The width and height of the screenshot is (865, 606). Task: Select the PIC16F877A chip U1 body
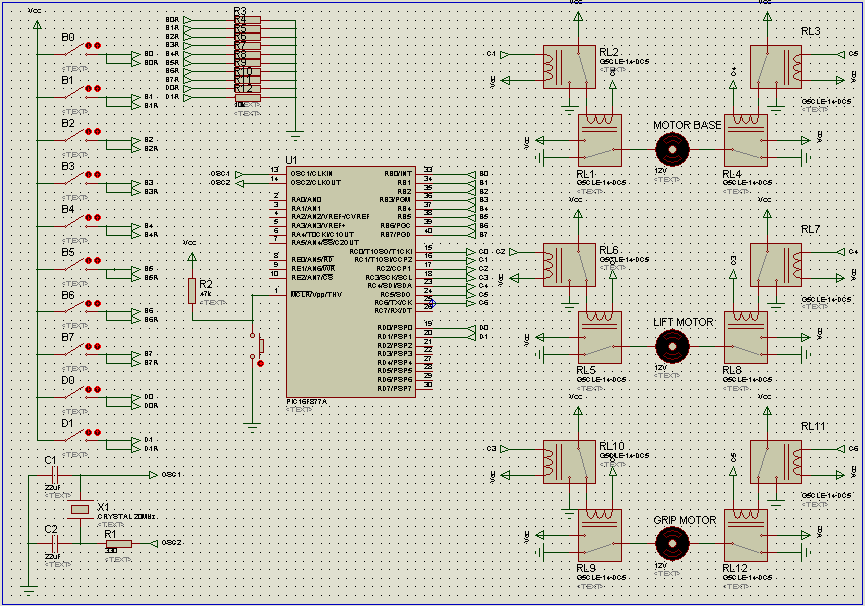click(351, 282)
